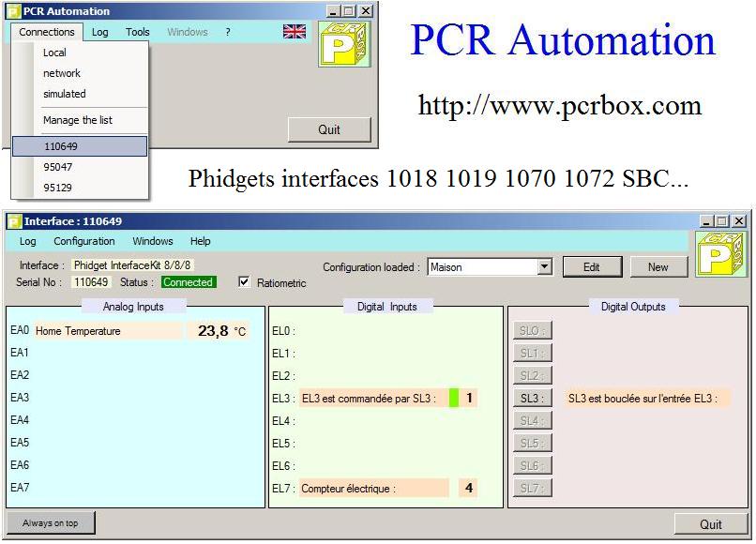This screenshot has height=544, width=756.
Task: Toggle the Ratiometric checkbox
Action: [245, 281]
